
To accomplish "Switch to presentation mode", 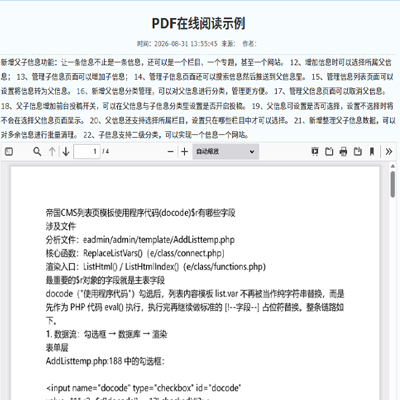I will click(x=315, y=152).
